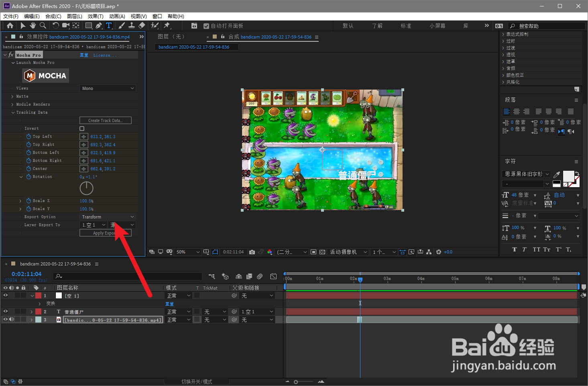Open the 文件(F) menu
This screenshot has width=588, height=386.
coord(11,16)
